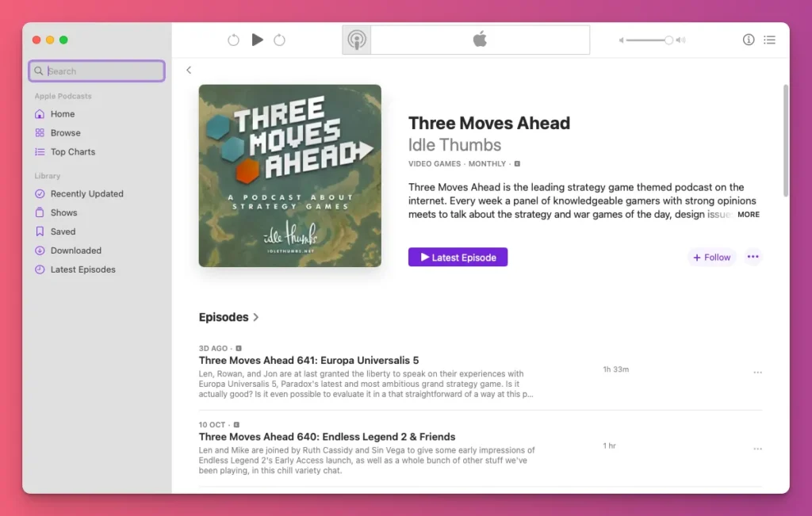Screen dimensions: 812x516
Task: Click the Podcasts icon in the toolbar
Action: click(x=357, y=40)
